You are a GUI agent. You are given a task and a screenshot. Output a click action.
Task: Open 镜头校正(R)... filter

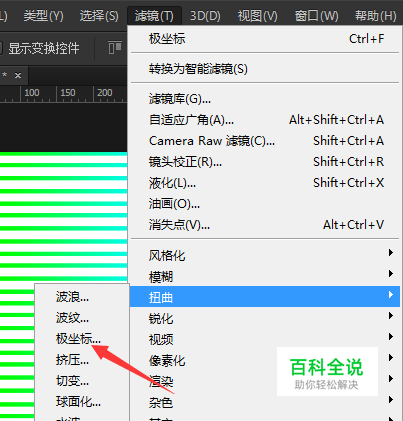point(265,162)
